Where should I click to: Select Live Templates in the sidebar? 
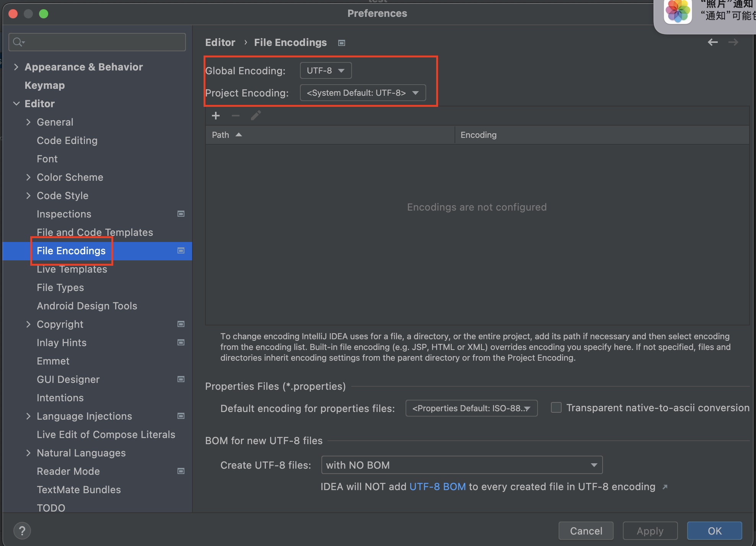(72, 269)
